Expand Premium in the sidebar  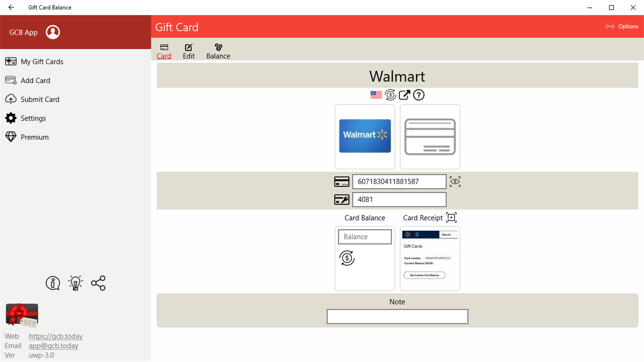pyautogui.click(x=34, y=137)
